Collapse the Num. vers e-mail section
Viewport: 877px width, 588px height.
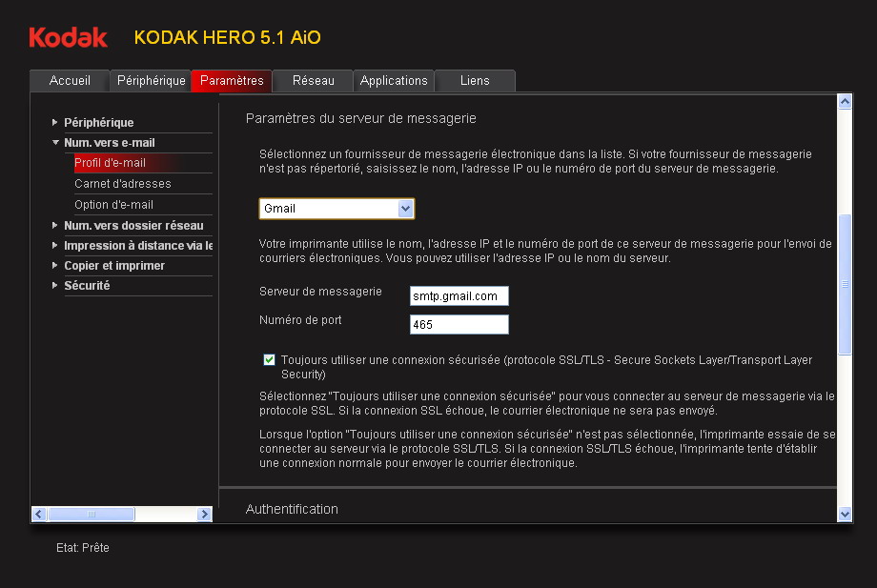(109, 143)
